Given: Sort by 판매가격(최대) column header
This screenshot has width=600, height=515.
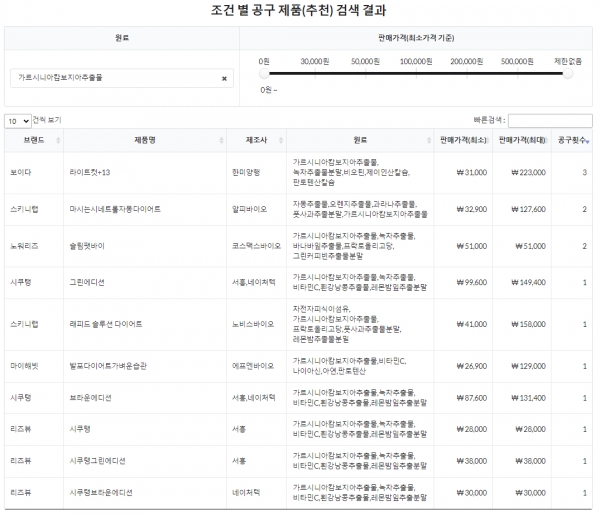Looking at the screenshot, I should (x=522, y=140).
